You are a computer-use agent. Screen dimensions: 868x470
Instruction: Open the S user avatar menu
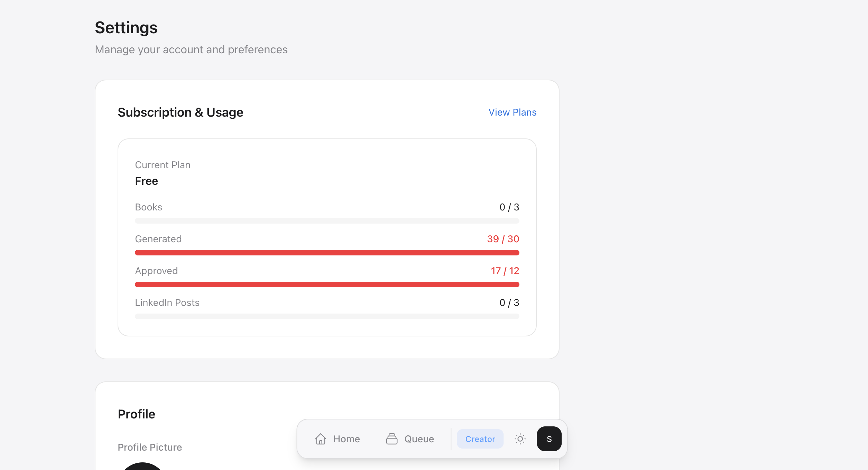pyautogui.click(x=549, y=439)
